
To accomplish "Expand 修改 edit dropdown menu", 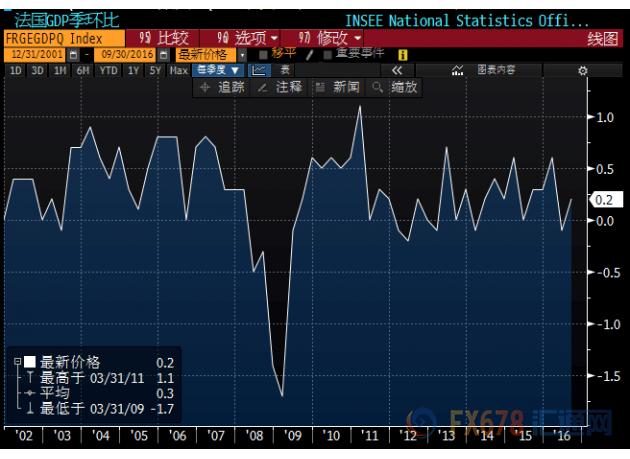I will pyautogui.click(x=329, y=39).
